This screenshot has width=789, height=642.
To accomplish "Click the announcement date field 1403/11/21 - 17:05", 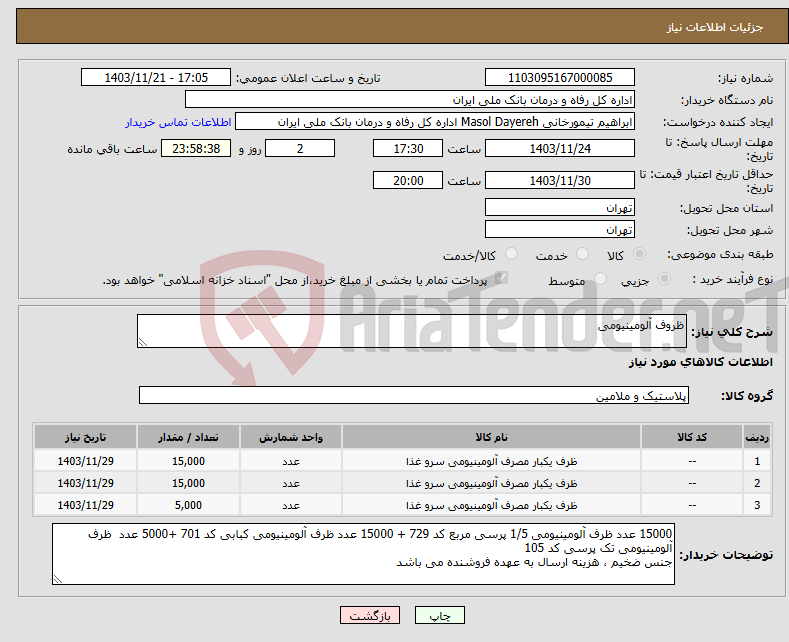I will [x=155, y=77].
